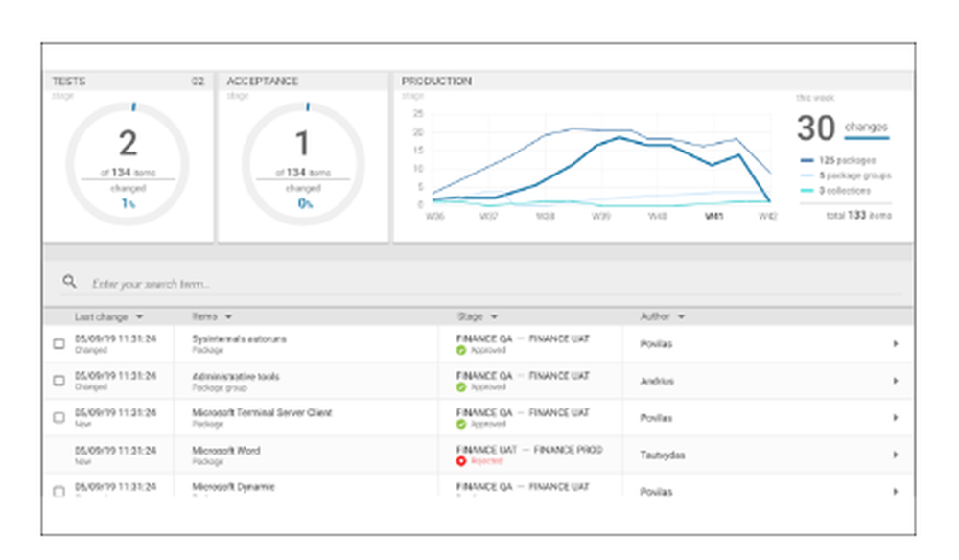Expand the Author column dropdown
This screenshot has width=959, height=560.
pos(681,316)
